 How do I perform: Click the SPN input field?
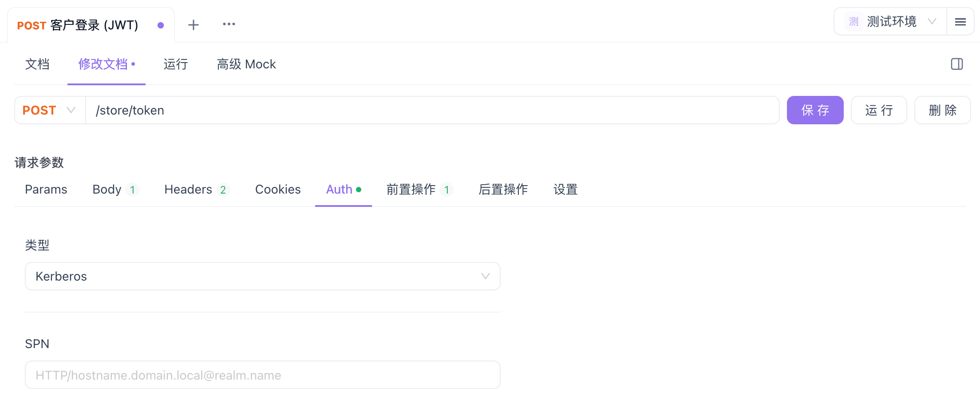[262, 375]
